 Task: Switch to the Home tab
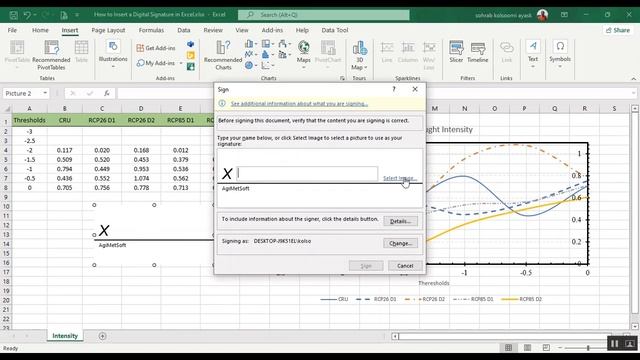(x=40, y=30)
